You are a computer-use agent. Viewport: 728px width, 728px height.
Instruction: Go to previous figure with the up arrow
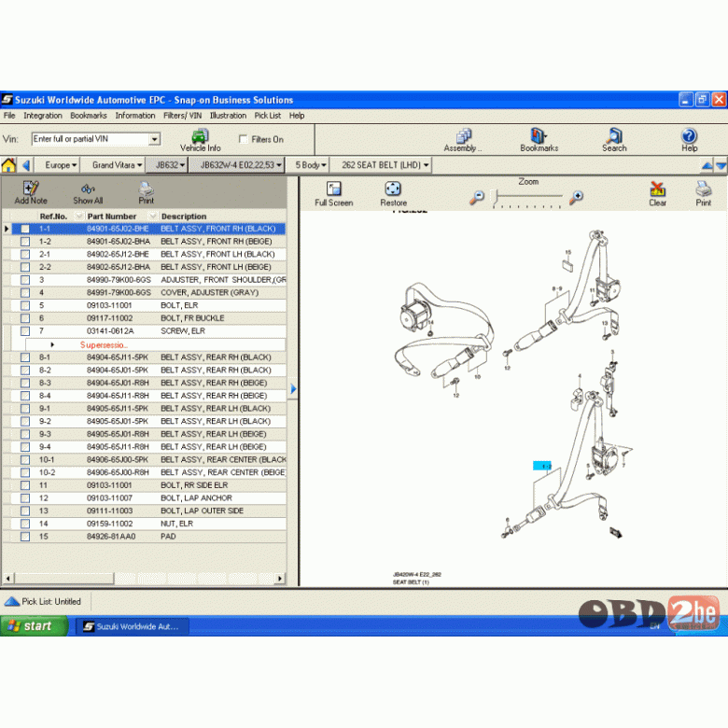[707, 165]
